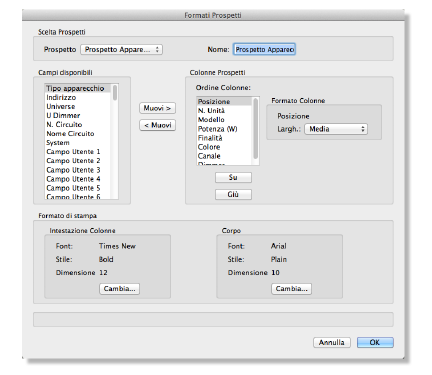The height and width of the screenshot is (375, 432).
Task: Select Campo Utente 3 field
Action: [x=78, y=170]
